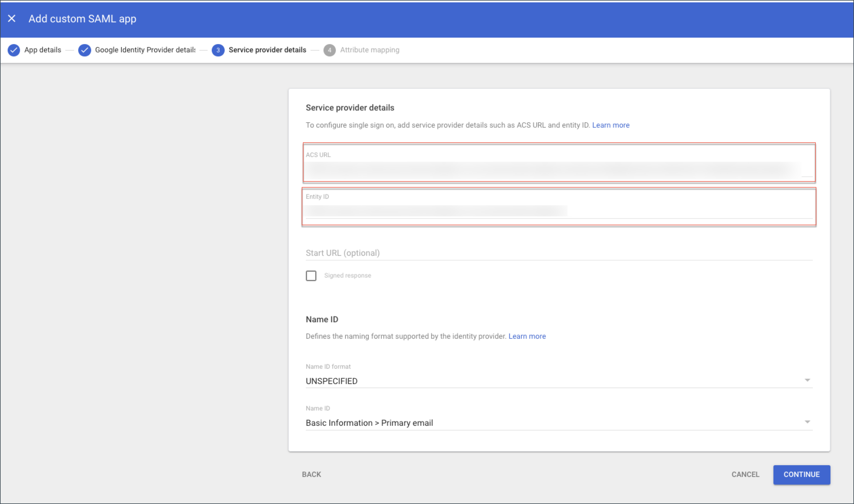The width and height of the screenshot is (854, 504).
Task: Open Learn more link for service provider
Action: (x=610, y=125)
